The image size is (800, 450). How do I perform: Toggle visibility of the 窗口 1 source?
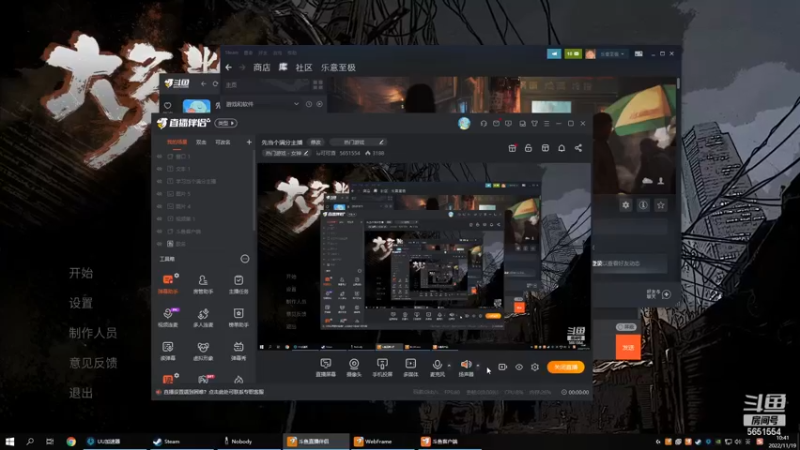[x=160, y=157]
